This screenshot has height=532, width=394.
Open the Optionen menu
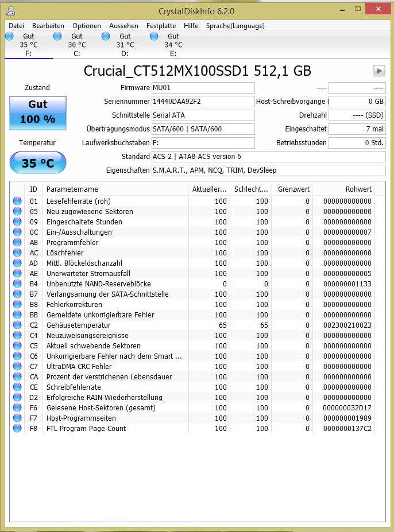(87, 26)
